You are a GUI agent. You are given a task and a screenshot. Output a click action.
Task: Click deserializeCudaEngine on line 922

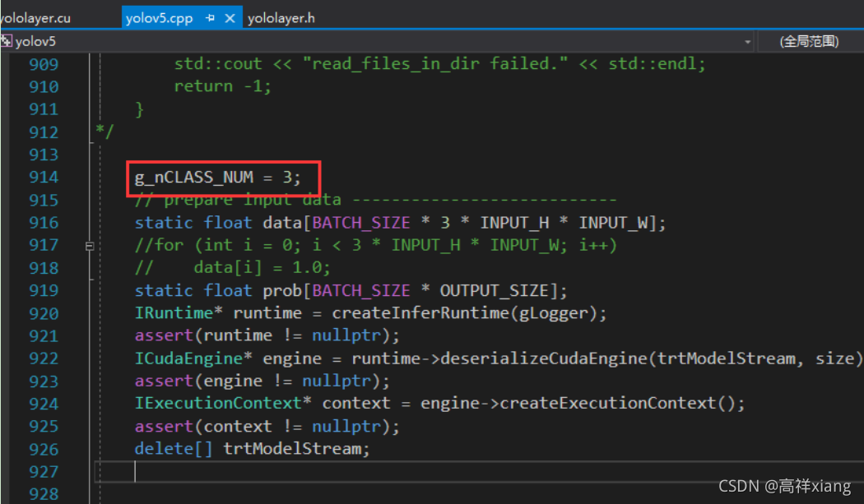[x=544, y=358]
